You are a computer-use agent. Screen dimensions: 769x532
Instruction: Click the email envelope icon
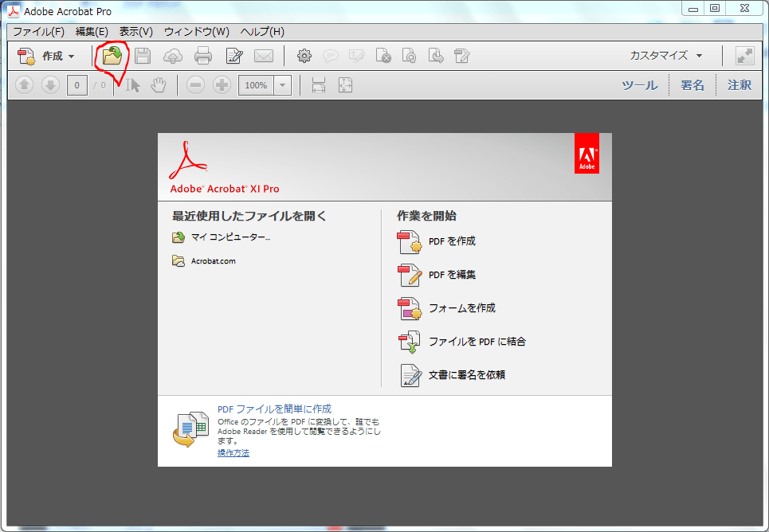pos(264,56)
